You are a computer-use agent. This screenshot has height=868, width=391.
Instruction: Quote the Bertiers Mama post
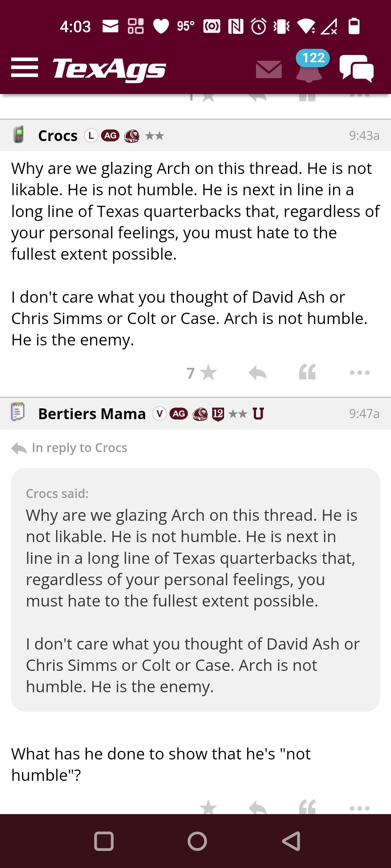(307, 807)
